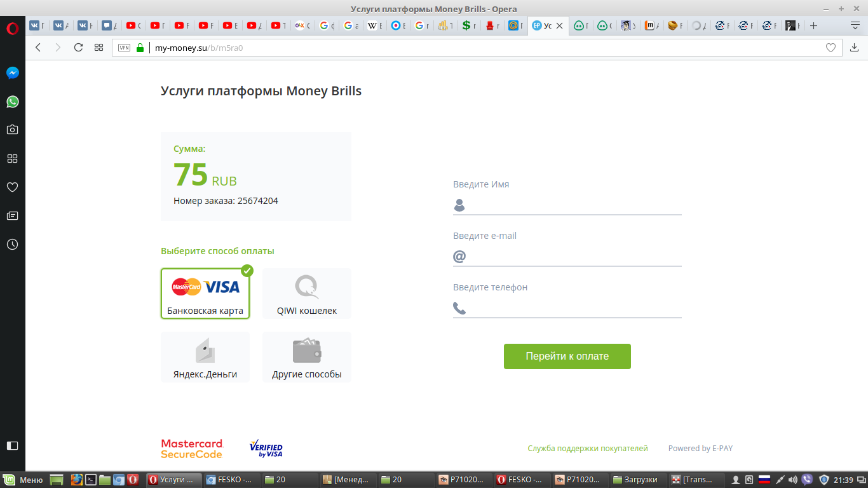Switch to Загрузки window in taskbar
Viewport: 868px width, 488px height.
639,480
